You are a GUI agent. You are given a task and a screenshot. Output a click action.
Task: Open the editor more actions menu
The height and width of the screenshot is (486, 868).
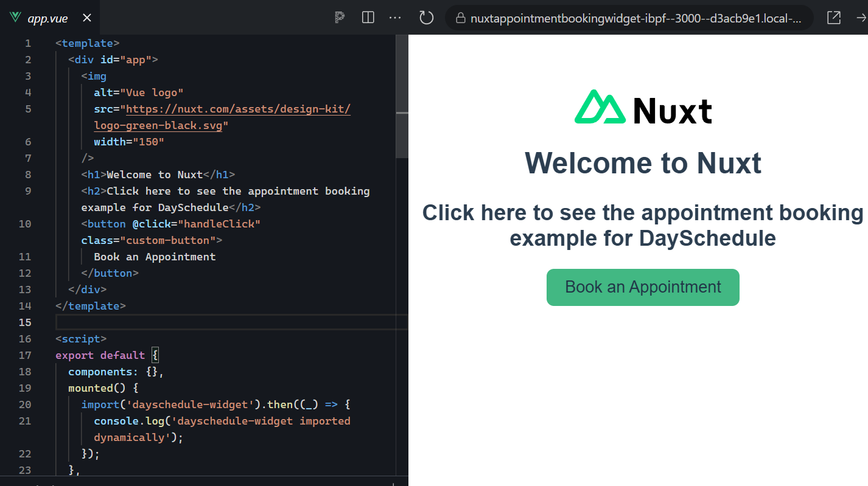pos(395,18)
